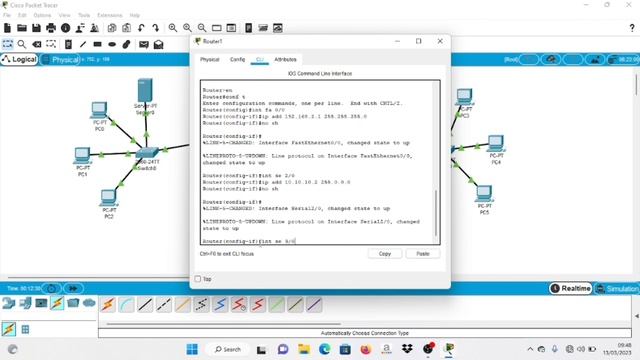This screenshot has width=640, height=360.
Task: Select PC4 device in workspace
Action: [x=496, y=144]
